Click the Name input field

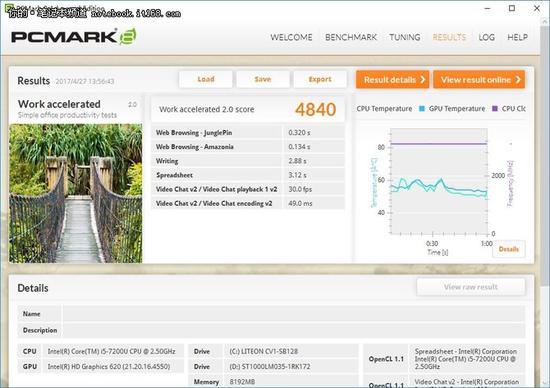(294, 314)
